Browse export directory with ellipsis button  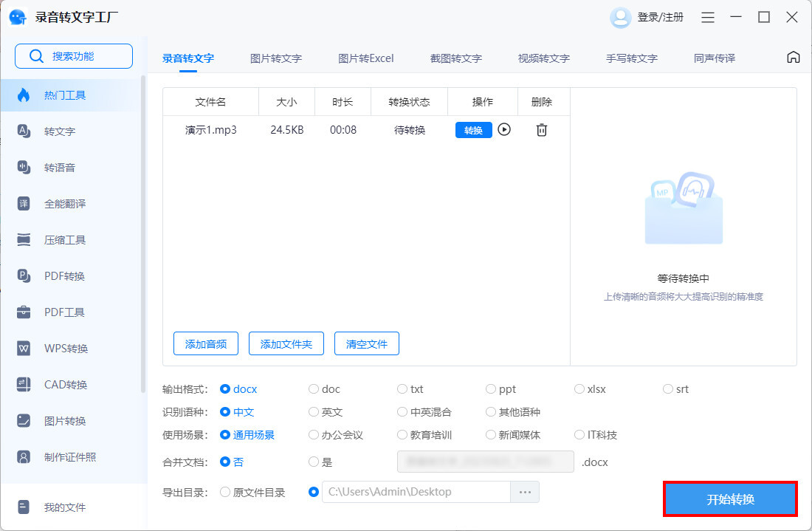525,492
